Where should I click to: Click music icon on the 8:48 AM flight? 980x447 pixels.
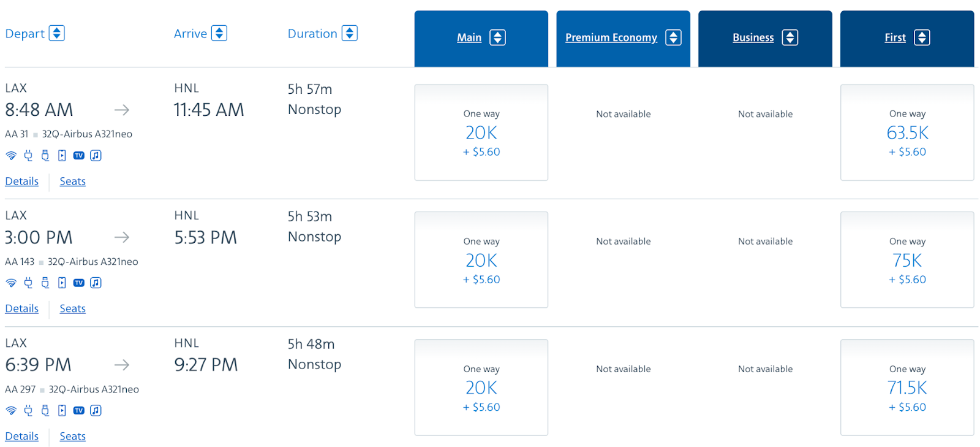[96, 156]
